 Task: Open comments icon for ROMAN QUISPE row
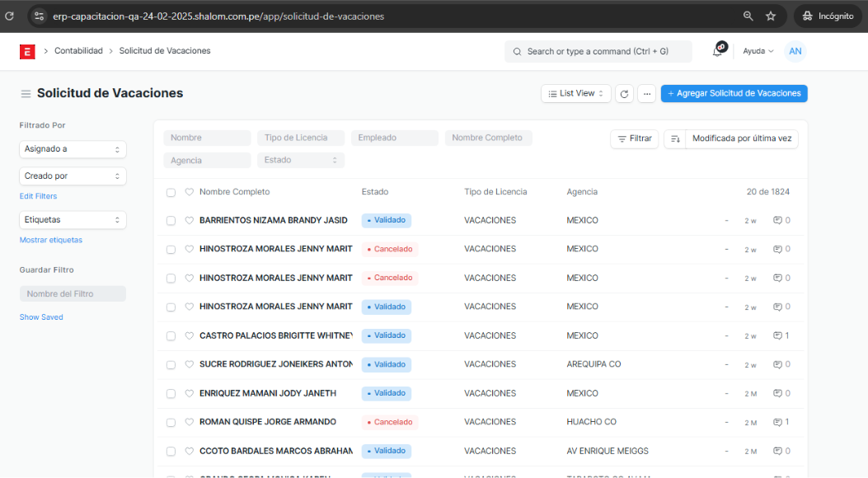(x=777, y=422)
